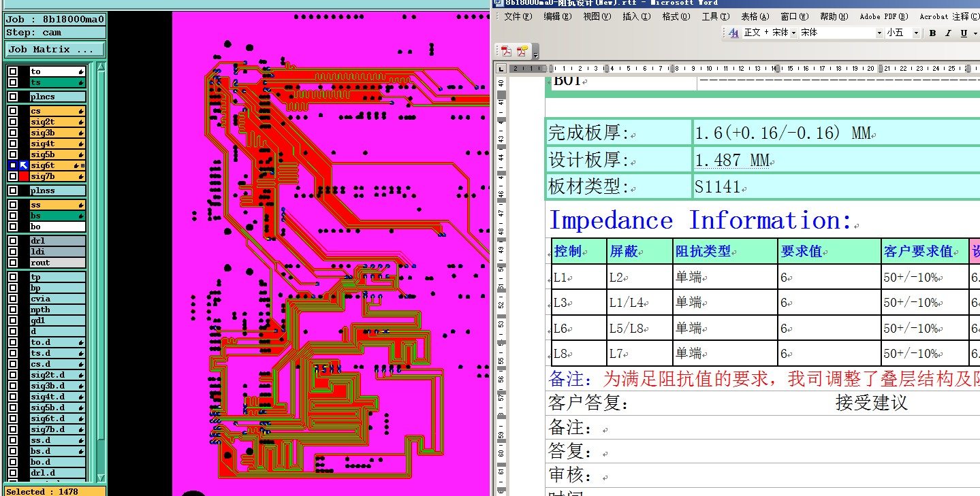Click the L5/L8 shielding cell
980x496 pixels.
pos(639,328)
